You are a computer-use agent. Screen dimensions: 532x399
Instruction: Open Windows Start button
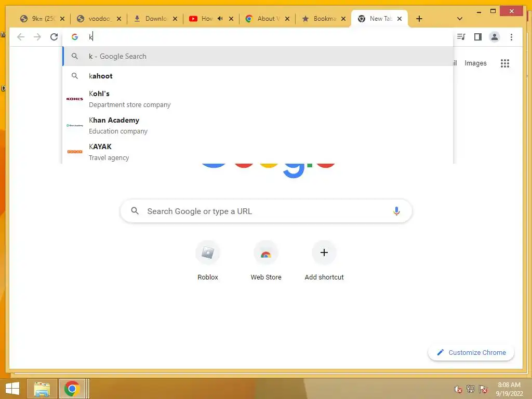12,389
